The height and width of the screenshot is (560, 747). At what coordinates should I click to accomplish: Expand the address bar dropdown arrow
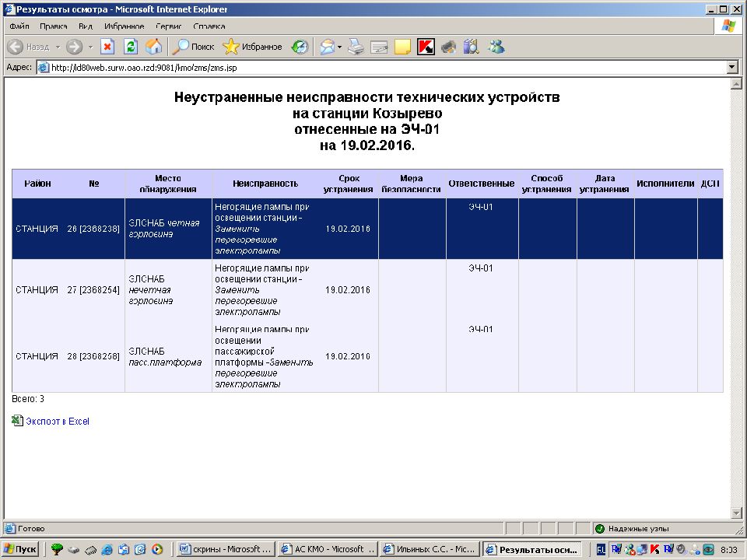coord(733,68)
